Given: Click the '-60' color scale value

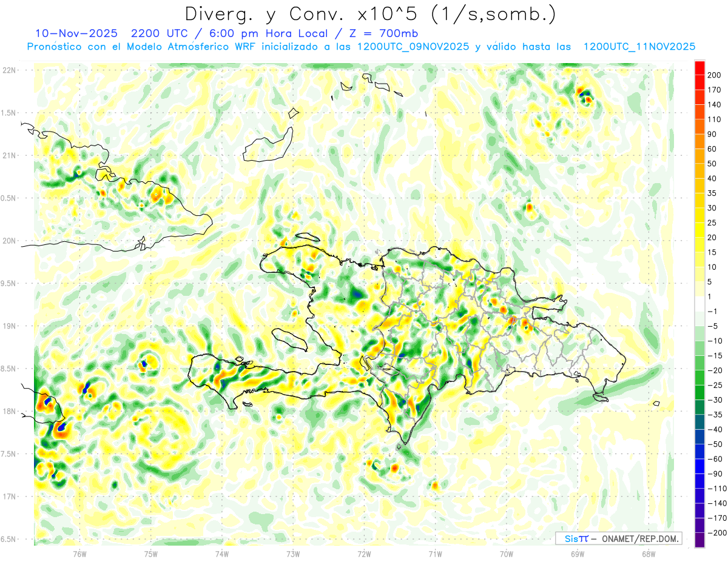Looking at the screenshot, I should click(715, 459).
